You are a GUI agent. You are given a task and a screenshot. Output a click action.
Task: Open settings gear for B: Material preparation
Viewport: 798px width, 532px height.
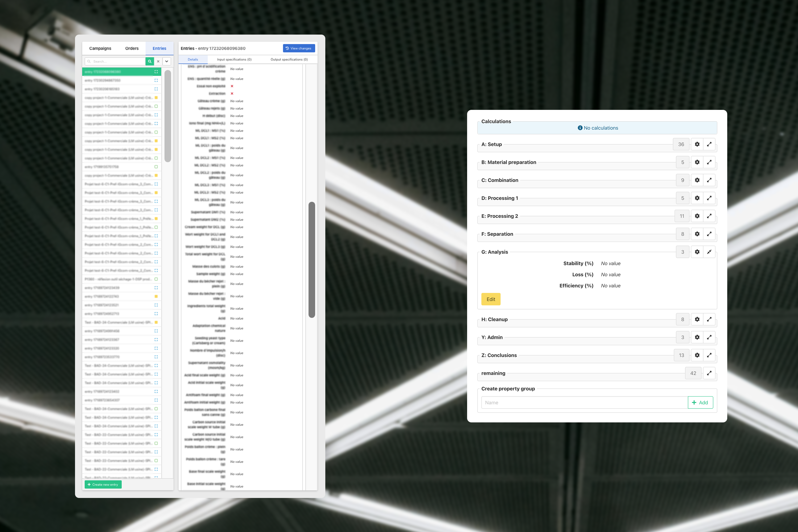[x=697, y=162]
